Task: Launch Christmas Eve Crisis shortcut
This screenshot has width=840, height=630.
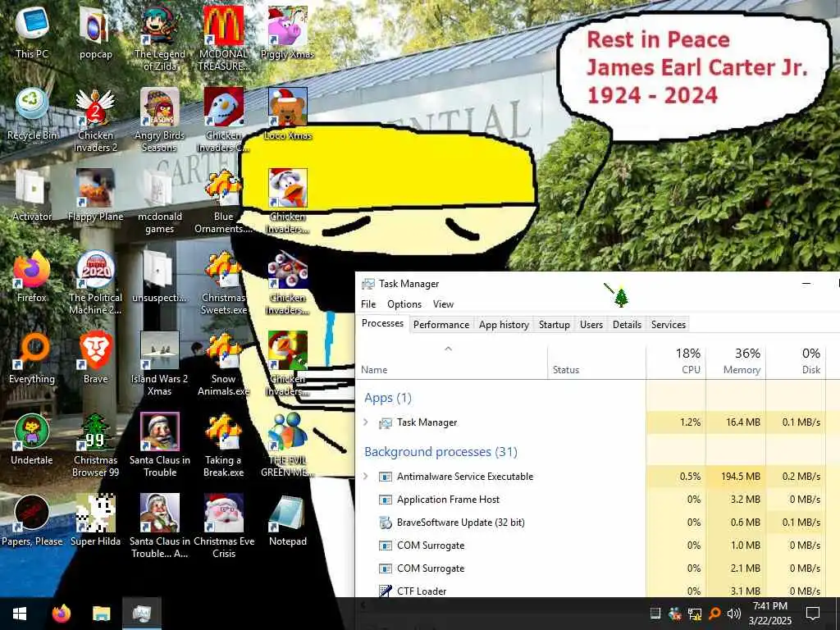Action: point(223,526)
